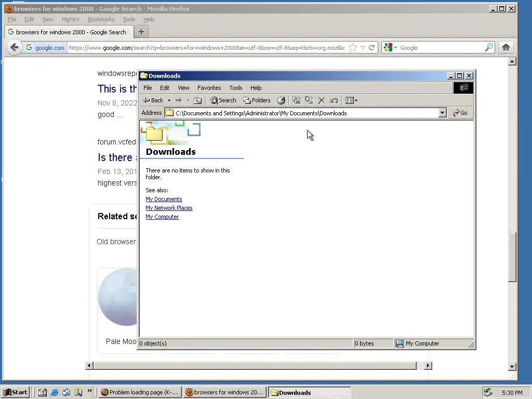
Task: Click the Firefox page scroll-up arrow
Action: point(512,61)
